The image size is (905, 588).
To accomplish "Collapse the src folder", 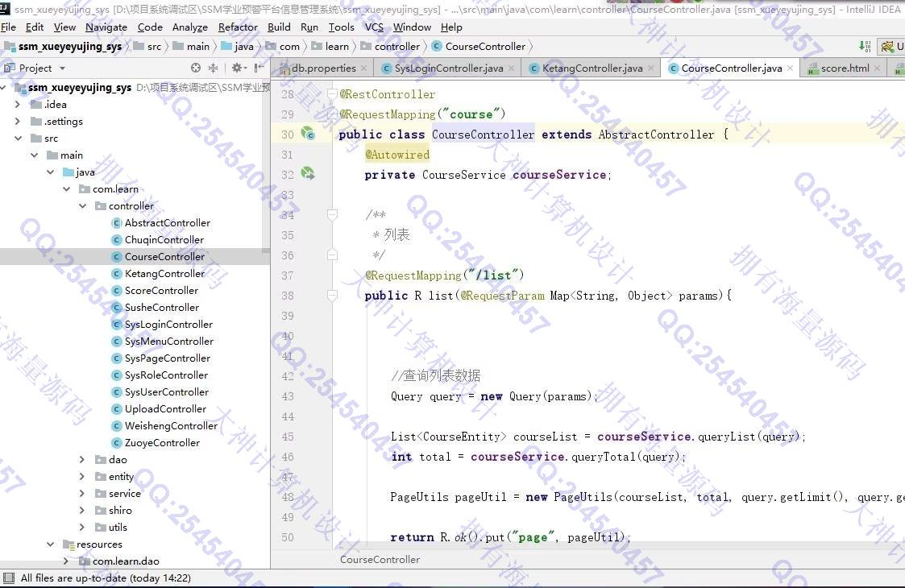I will coord(18,139).
